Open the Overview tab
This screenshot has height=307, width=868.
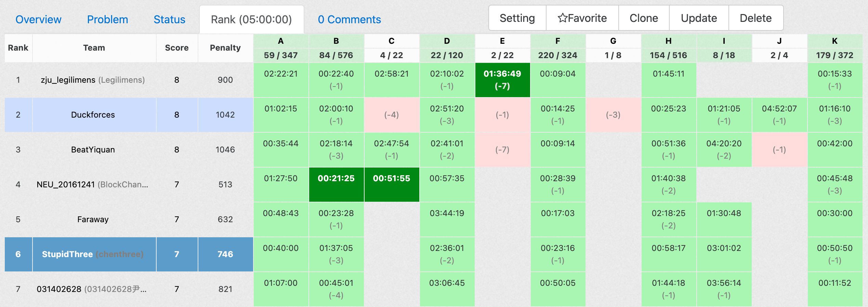38,19
